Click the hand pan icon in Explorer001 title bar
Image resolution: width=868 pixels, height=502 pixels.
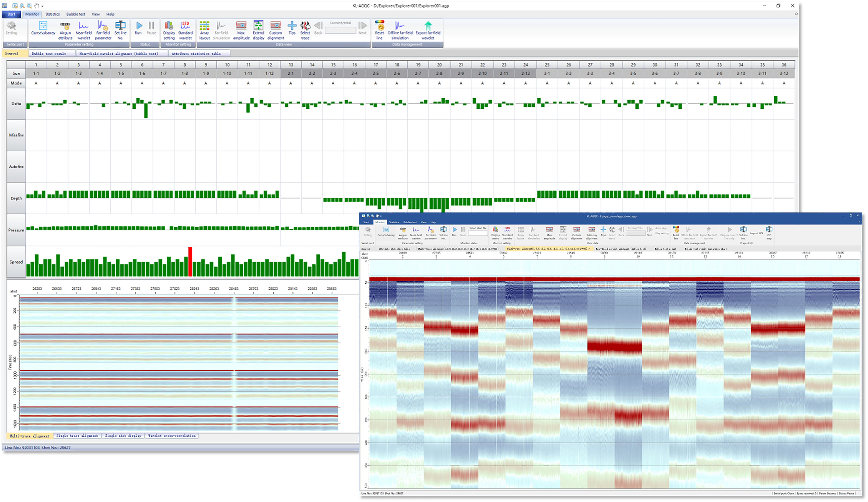37,6
